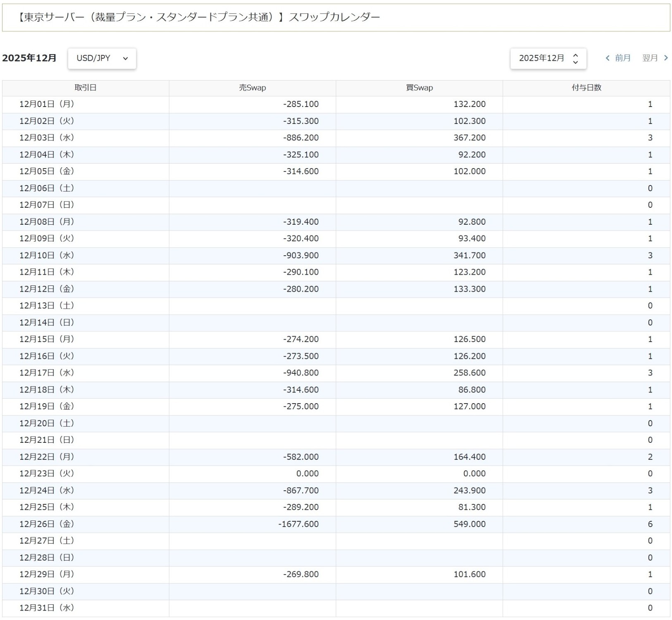Select sell swap value -290.100
672x620 pixels.
(301, 272)
